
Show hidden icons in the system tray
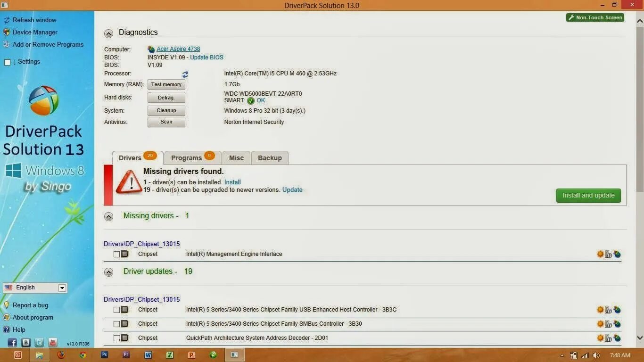click(x=561, y=356)
